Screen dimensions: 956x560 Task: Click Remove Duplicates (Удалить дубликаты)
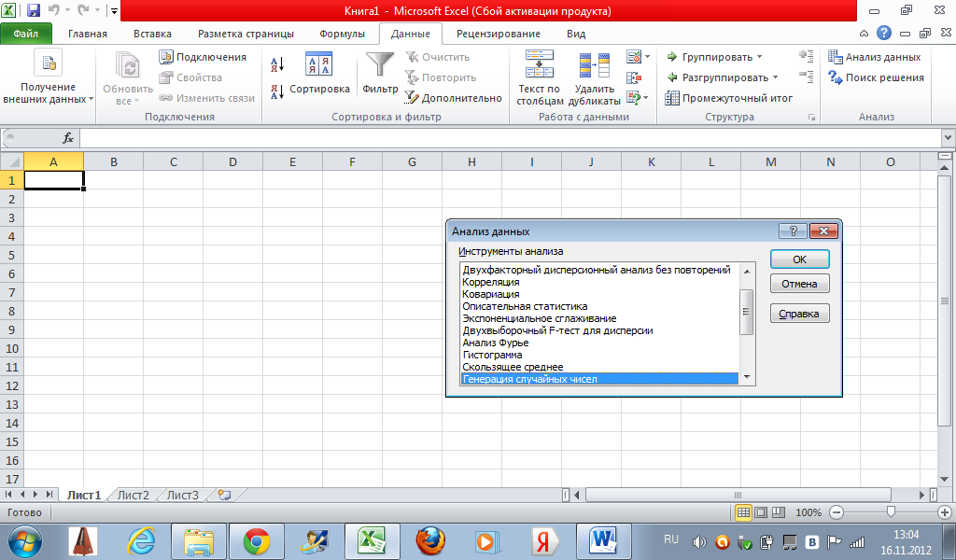click(595, 78)
